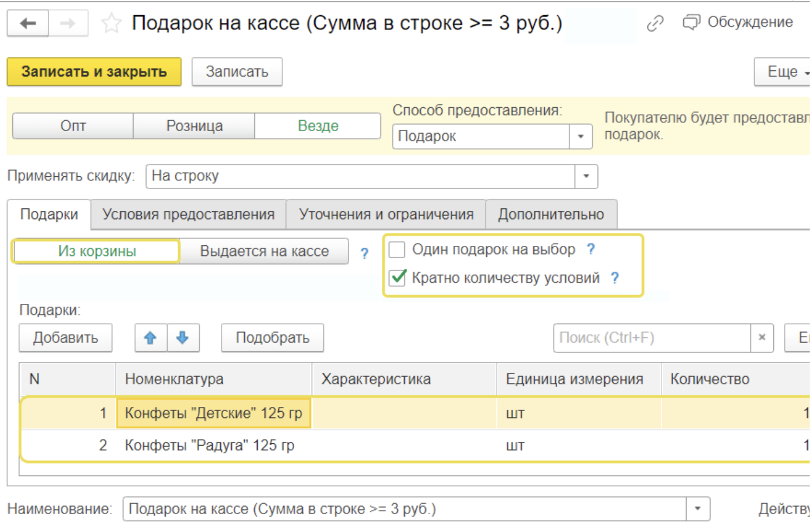Add form to favorites with star icon
The width and height of the screenshot is (812, 527).
[x=111, y=23]
